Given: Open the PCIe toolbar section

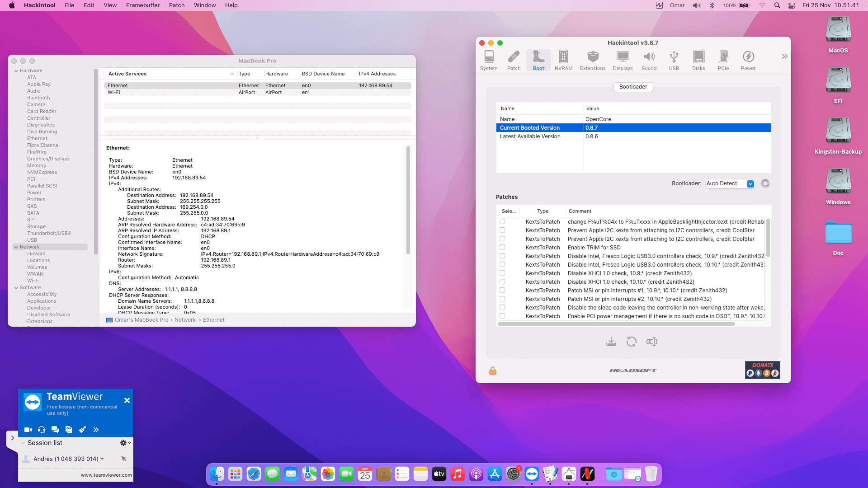Looking at the screenshot, I should (723, 60).
